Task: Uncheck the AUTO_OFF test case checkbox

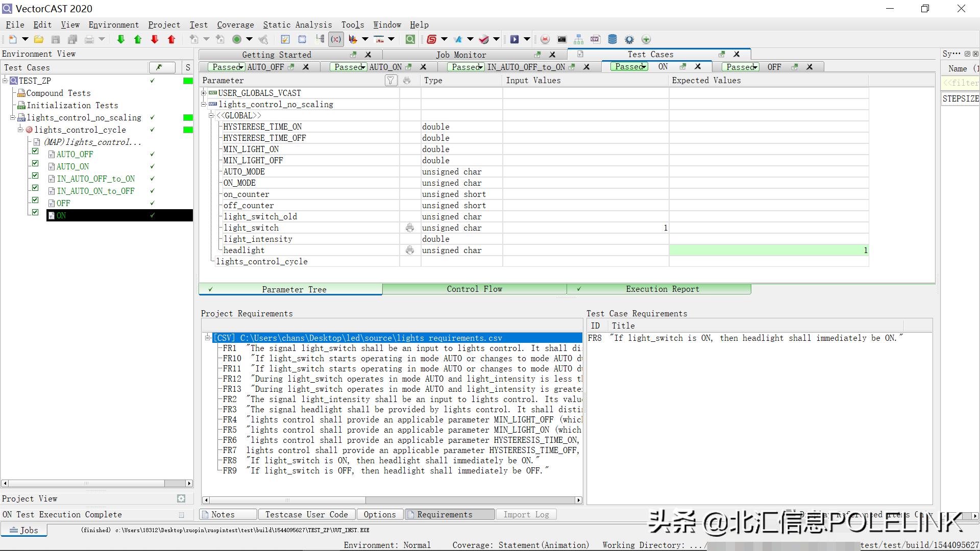Action: coord(35,151)
